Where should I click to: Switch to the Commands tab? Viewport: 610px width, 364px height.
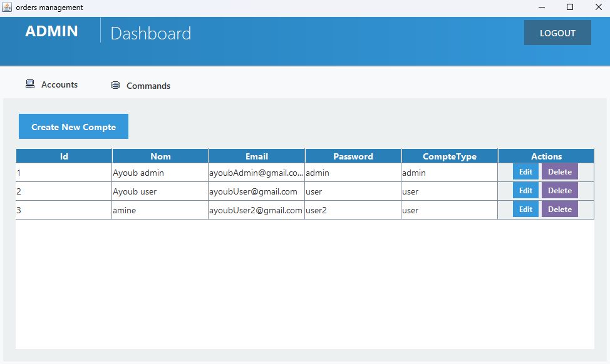140,86
